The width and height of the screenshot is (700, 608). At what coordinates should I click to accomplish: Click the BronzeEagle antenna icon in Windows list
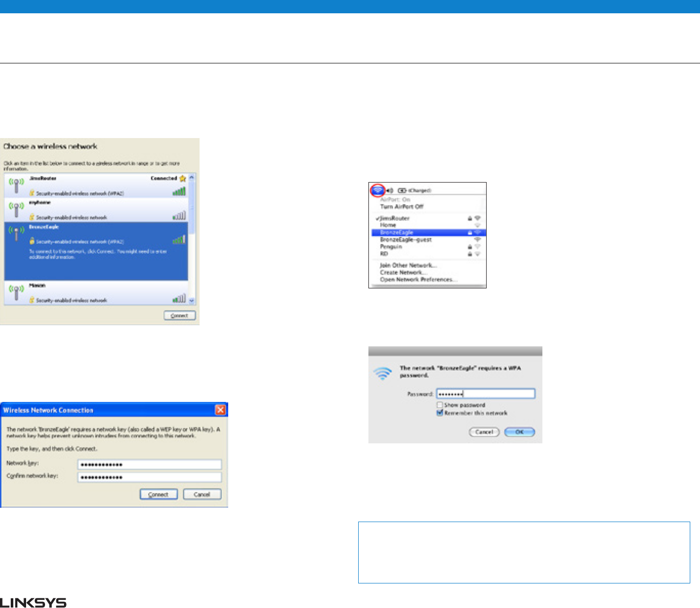click(x=16, y=234)
